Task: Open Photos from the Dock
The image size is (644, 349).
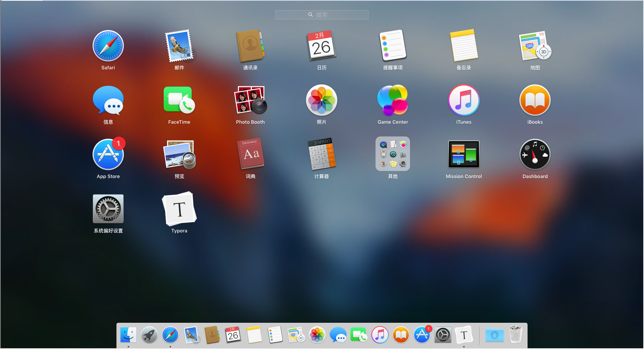Action: click(x=317, y=335)
